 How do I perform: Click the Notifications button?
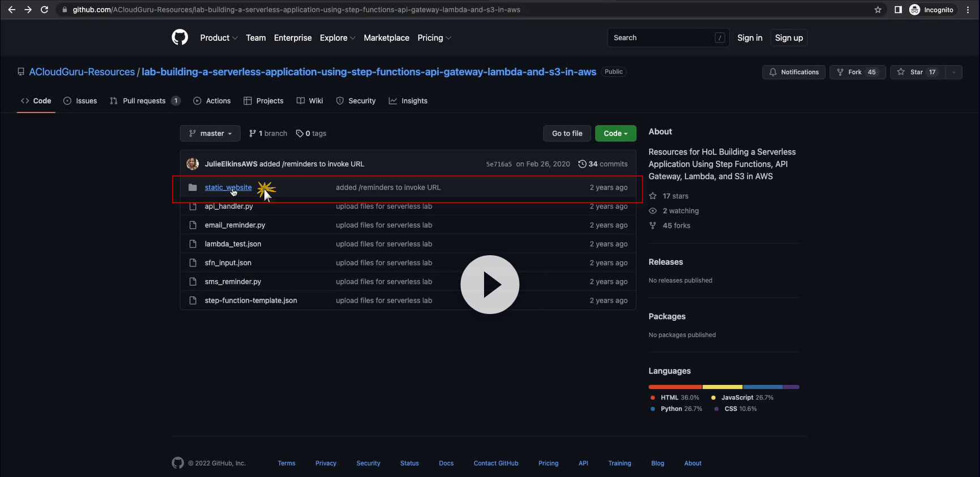[x=794, y=72]
